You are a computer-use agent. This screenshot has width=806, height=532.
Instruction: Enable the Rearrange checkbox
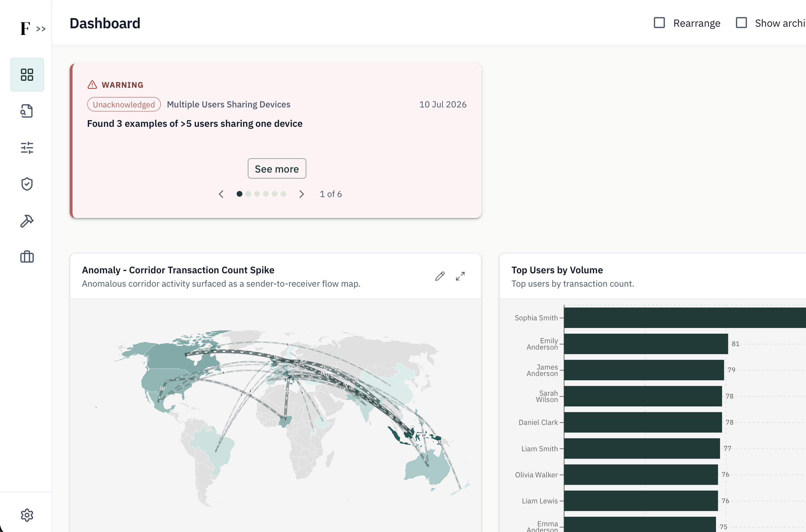click(x=659, y=23)
